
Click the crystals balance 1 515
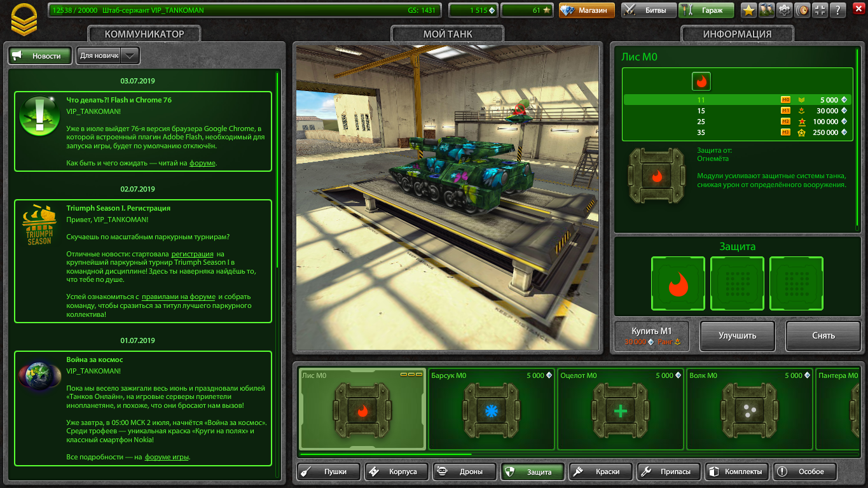(474, 10)
